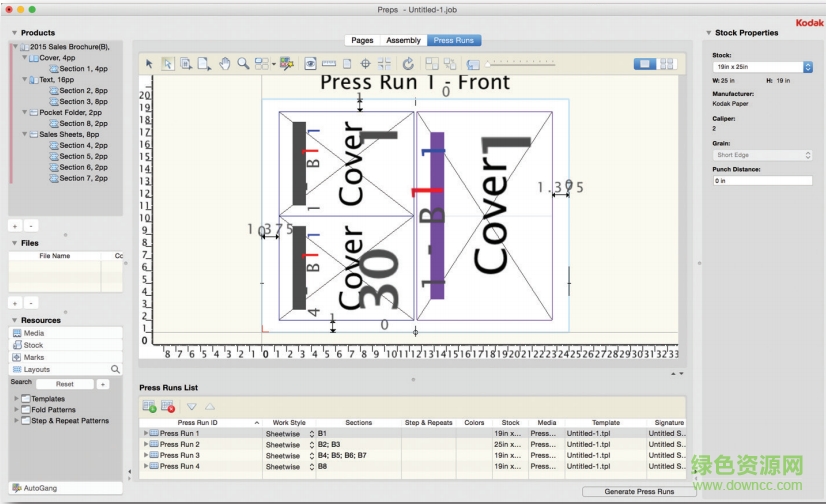
Task: Switch to the Assembly tab
Action: pos(403,40)
